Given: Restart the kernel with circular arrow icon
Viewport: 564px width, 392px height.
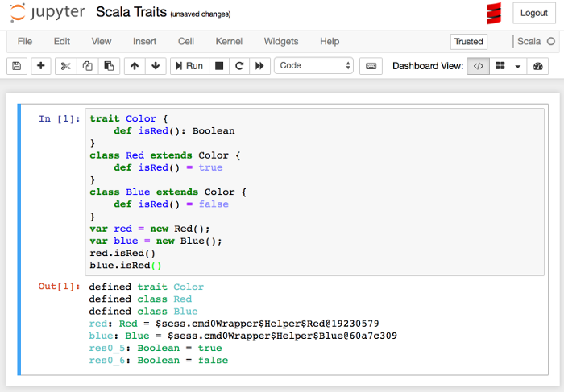Looking at the screenshot, I should click(239, 66).
